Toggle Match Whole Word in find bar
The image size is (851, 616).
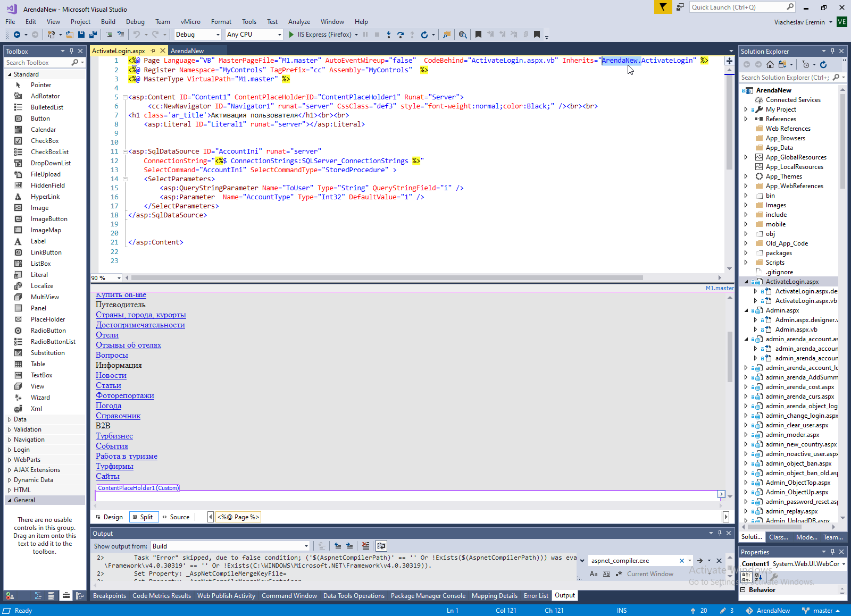click(606, 574)
